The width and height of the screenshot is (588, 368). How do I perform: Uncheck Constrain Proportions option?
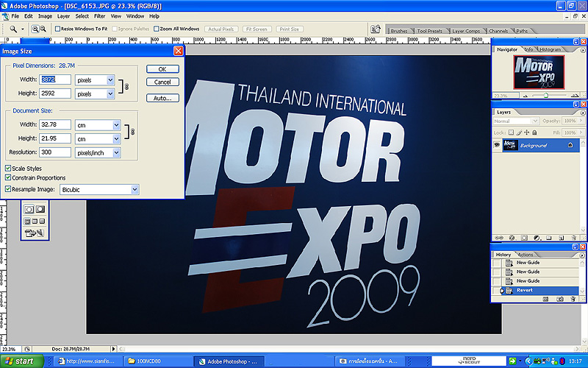point(8,177)
